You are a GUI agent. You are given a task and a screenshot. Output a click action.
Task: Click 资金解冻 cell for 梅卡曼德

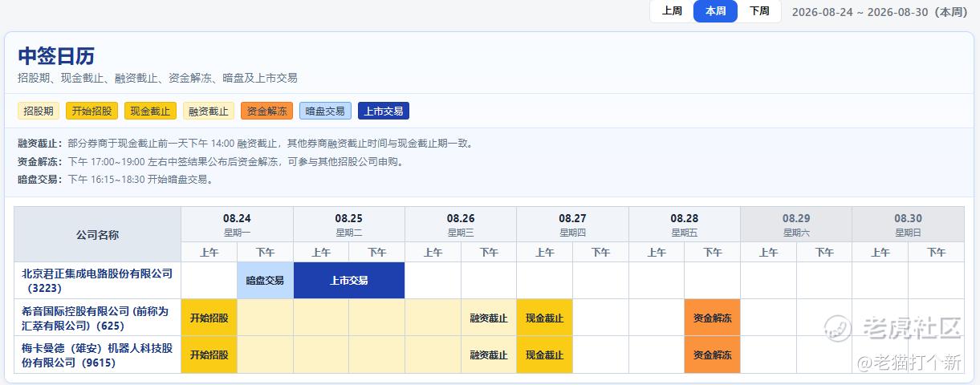[713, 355]
